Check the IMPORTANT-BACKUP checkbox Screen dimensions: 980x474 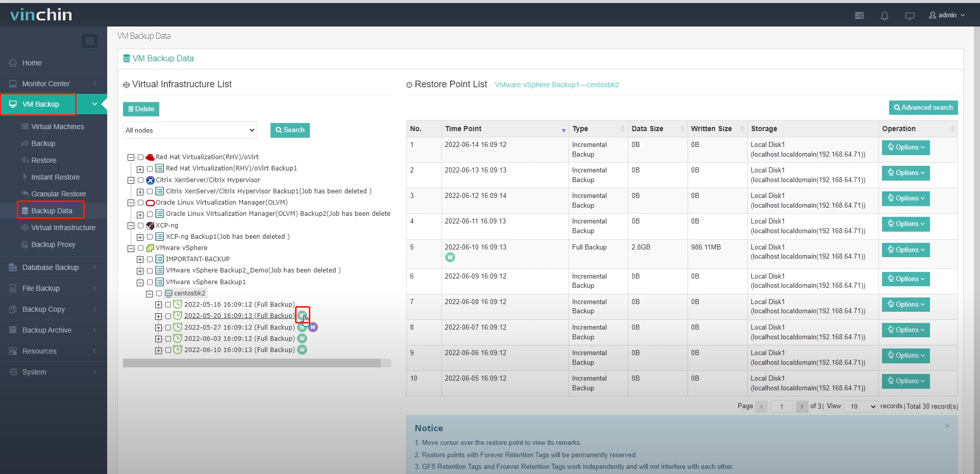(150, 259)
